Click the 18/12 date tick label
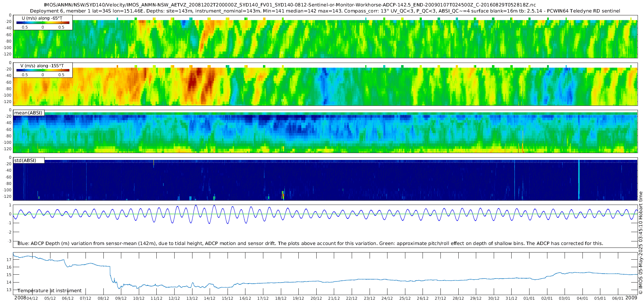This screenshot has height=304, width=644. [281, 298]
